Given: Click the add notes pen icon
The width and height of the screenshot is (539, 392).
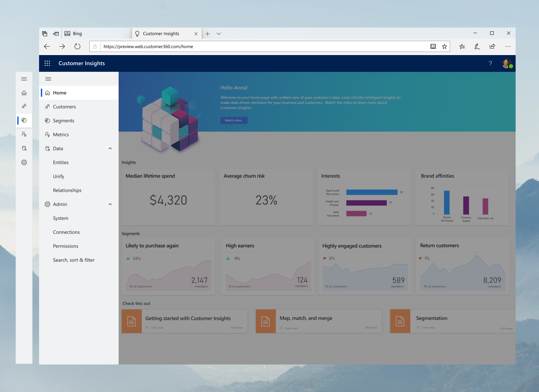Looking at the screenshot, I should point(477,46).
